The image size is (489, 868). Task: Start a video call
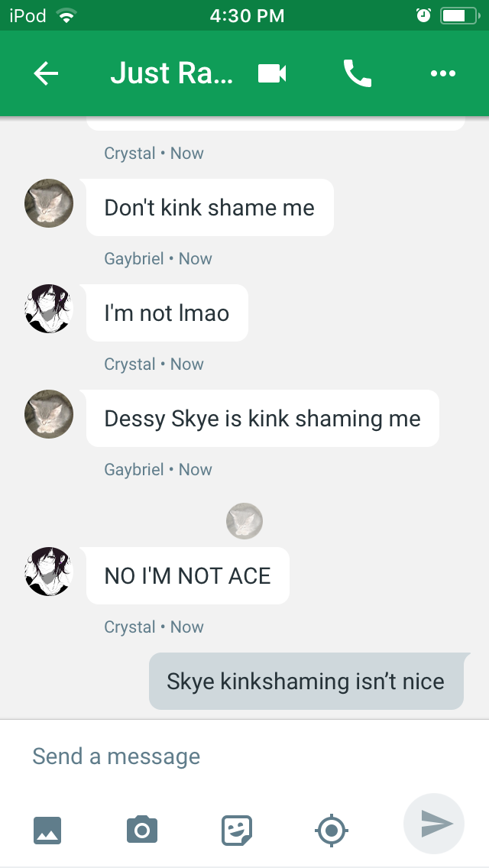(272, 73)
